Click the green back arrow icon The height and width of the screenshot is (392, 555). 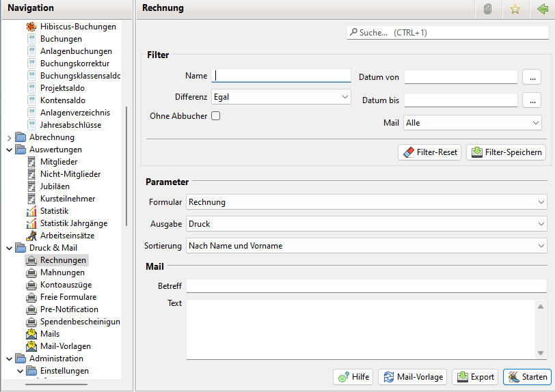click(x=543, y=9)
